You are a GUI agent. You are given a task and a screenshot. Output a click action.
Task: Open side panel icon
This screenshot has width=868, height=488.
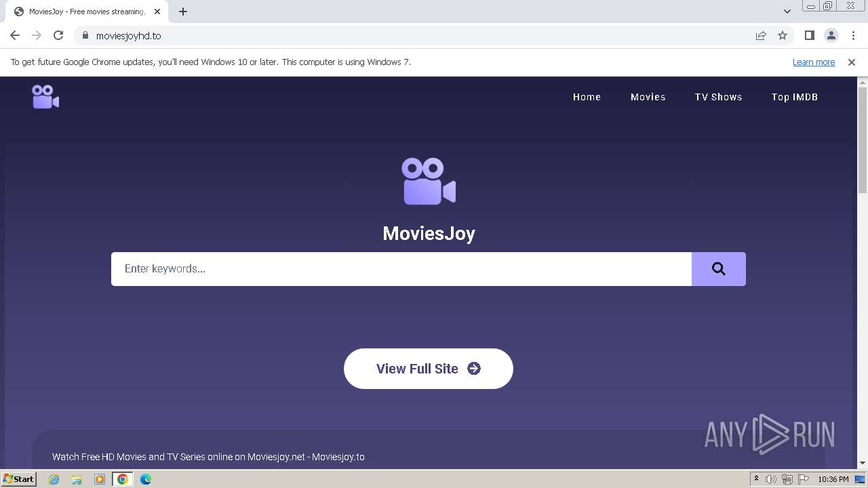point(809,35)
